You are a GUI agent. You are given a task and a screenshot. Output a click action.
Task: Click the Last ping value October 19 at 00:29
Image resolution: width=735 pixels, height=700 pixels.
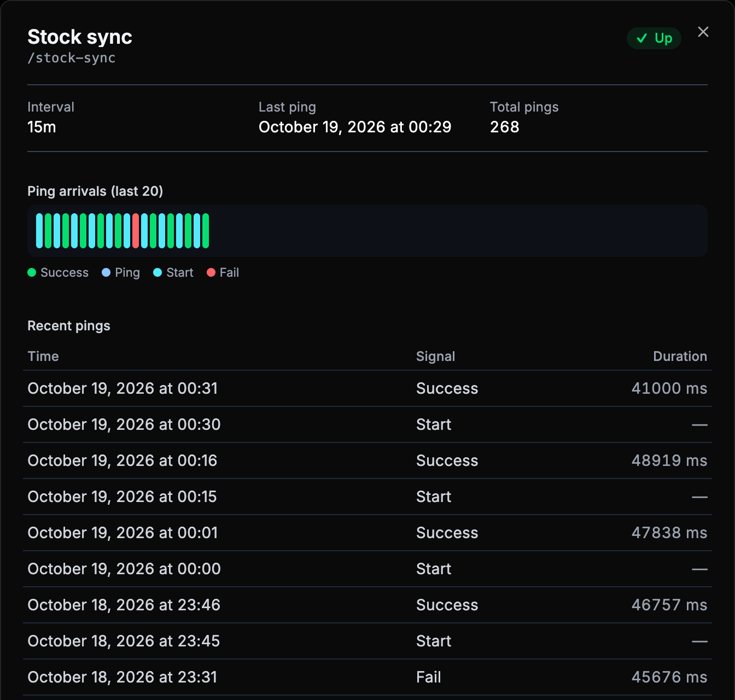355,127
